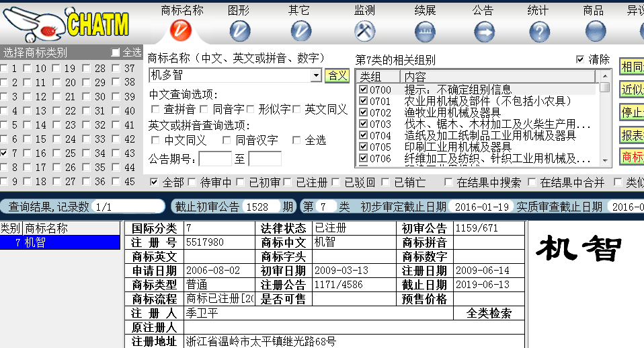
Task: Click 初审公告 value 1159/671
Action: pyautogui.click(x=477, y=228)
